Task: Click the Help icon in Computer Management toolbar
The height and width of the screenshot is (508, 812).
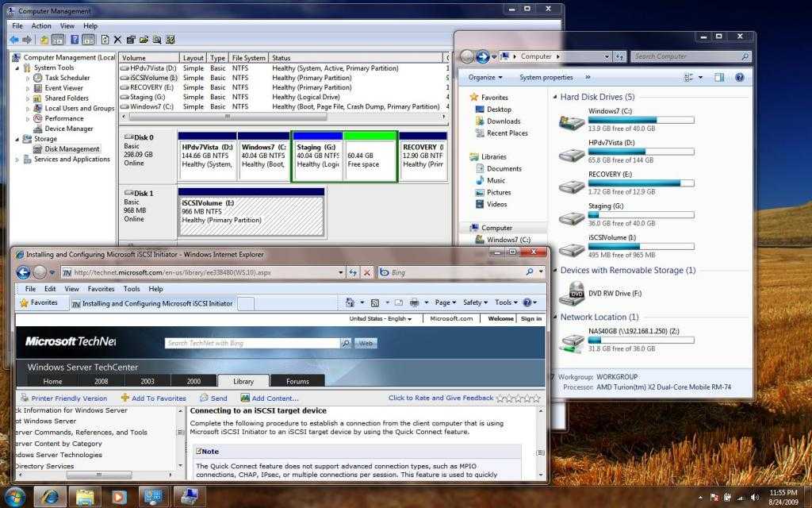Action: 75,39
